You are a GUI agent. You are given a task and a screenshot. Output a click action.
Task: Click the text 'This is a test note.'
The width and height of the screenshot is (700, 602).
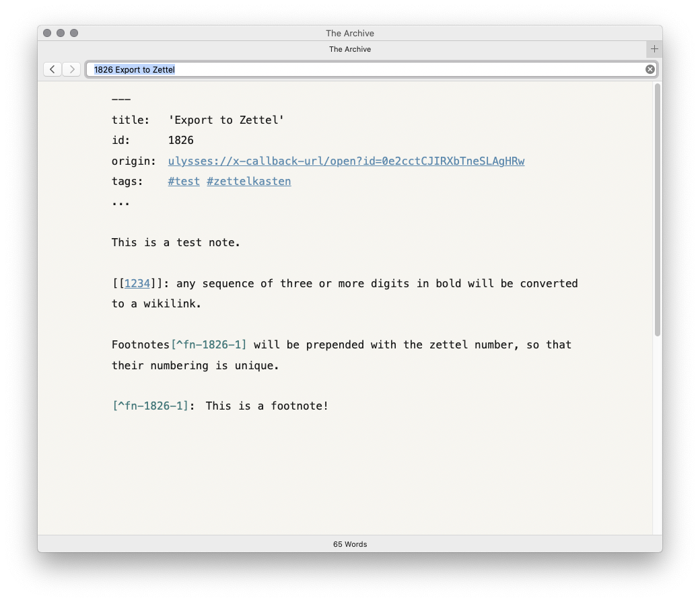[176, 242]
